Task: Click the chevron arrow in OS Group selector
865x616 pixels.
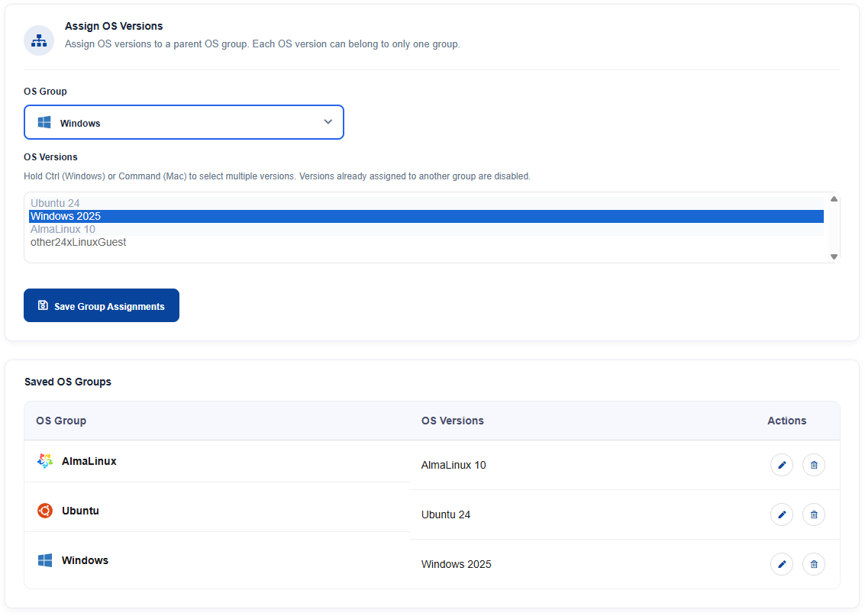Action: pyautogui.click(x=328, y=122)
